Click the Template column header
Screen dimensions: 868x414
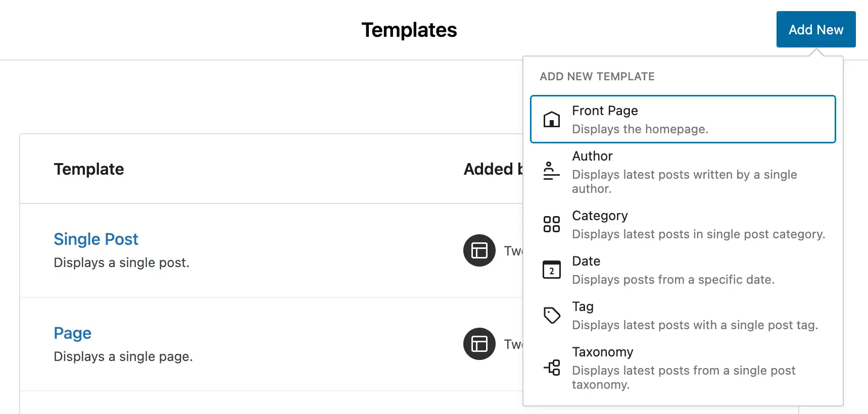coord(89,169)
